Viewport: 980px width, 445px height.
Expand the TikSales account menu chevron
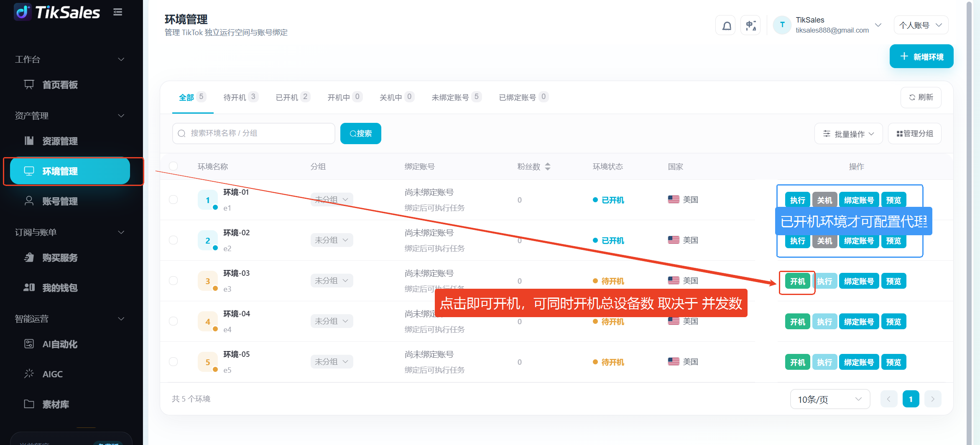pyautogui.click(x=878, y=25)
